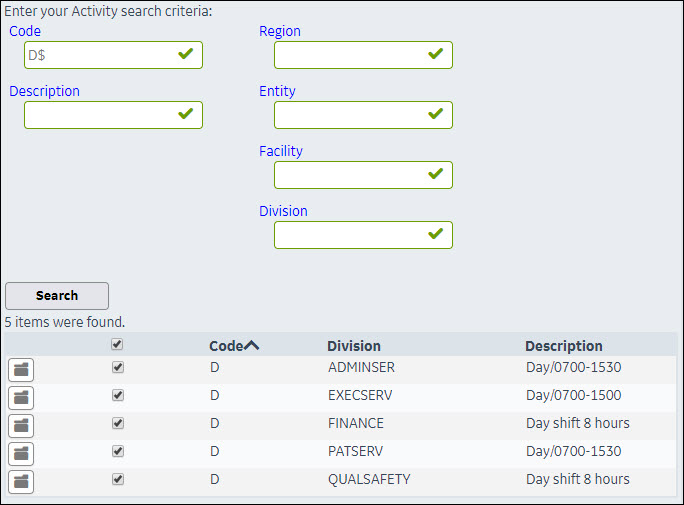The image size is (684, 505).
Task: Click the Entity label link
Action: pyautogui.click(x=277, y=91)
